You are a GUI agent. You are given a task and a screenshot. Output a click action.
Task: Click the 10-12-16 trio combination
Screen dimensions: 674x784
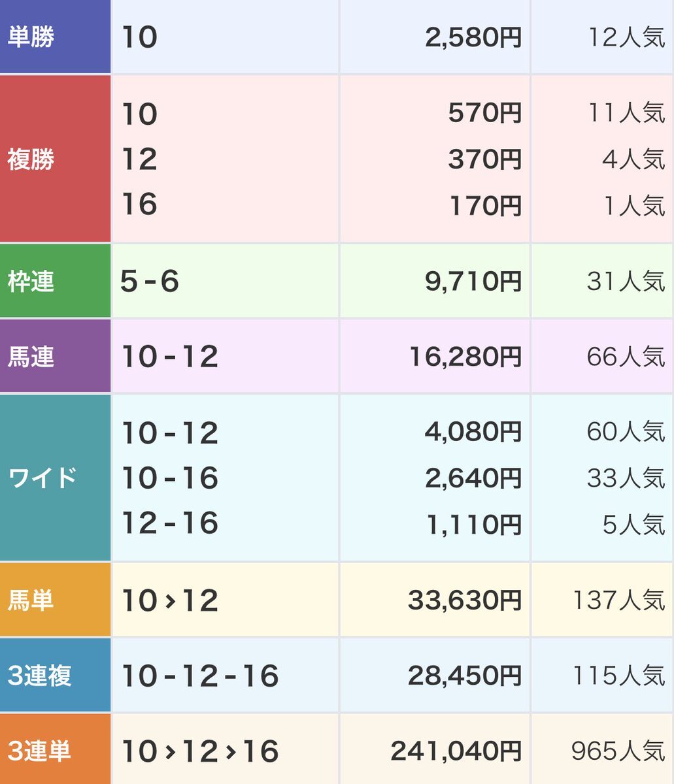(x=200, y=676)
